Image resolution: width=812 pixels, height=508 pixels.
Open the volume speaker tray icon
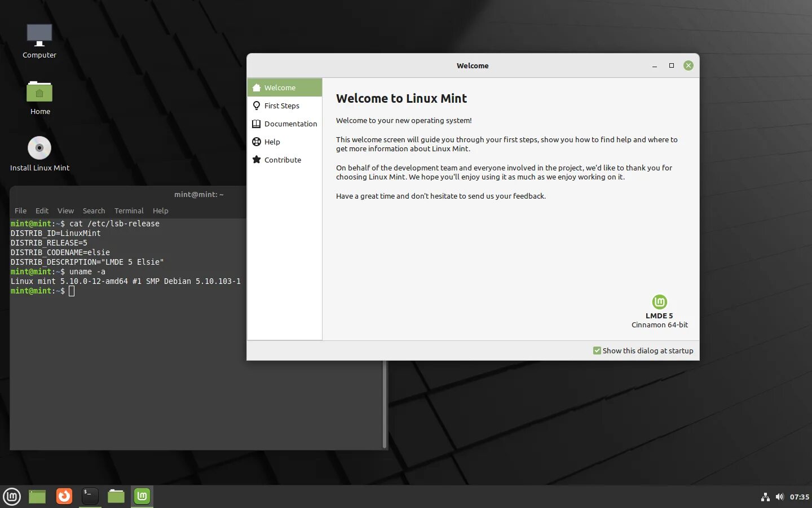coord(779,497)
